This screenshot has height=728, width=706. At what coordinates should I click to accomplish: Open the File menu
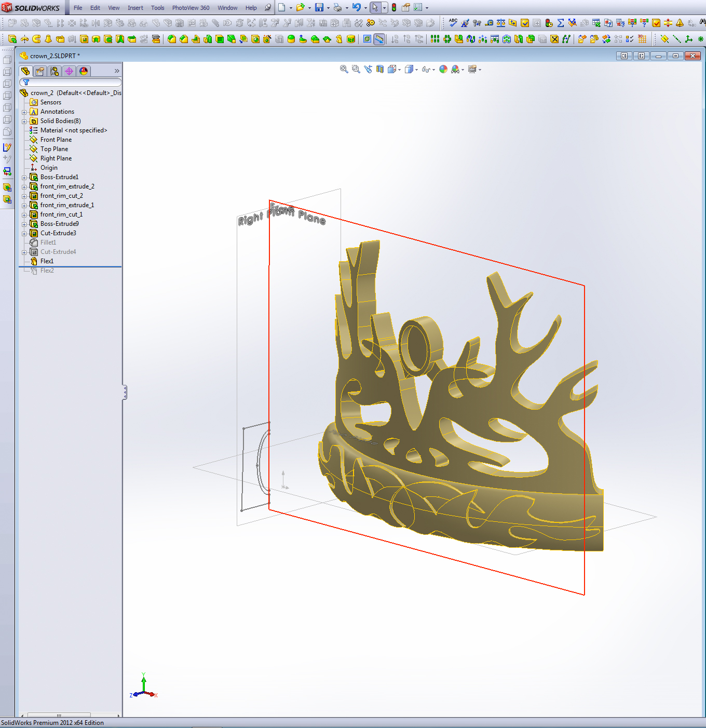point(78,8)
